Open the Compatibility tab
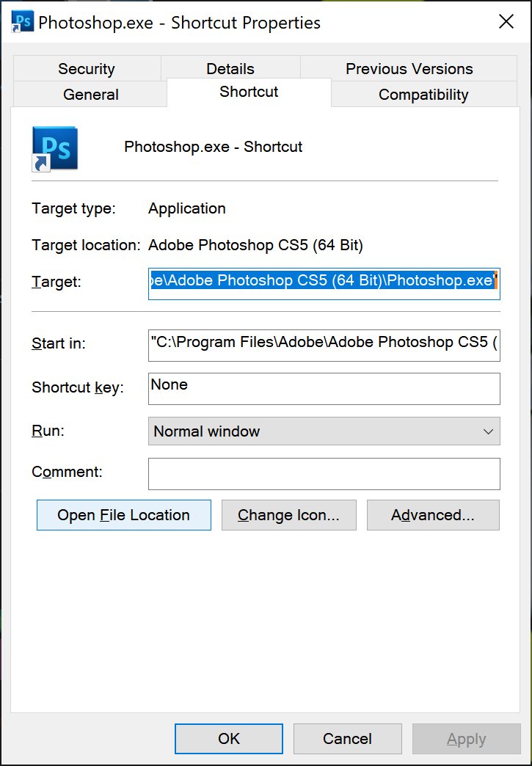532x766 pixels. coord(423,95)
